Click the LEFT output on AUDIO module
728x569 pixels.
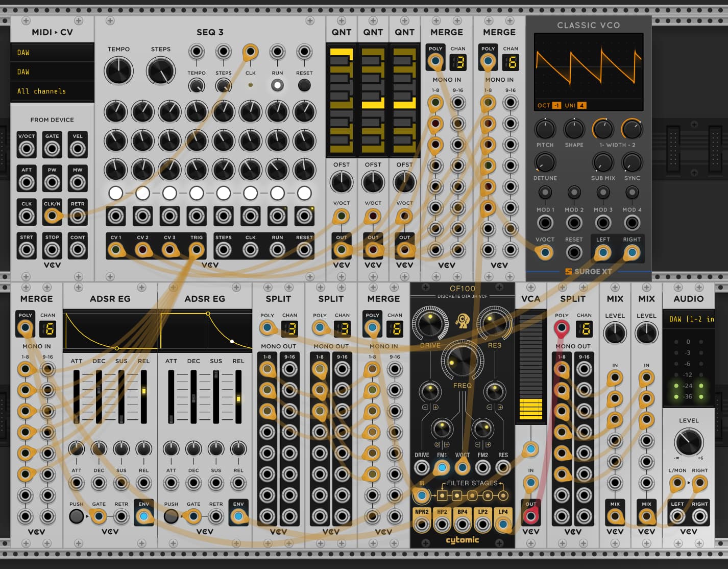click(677, 516)
